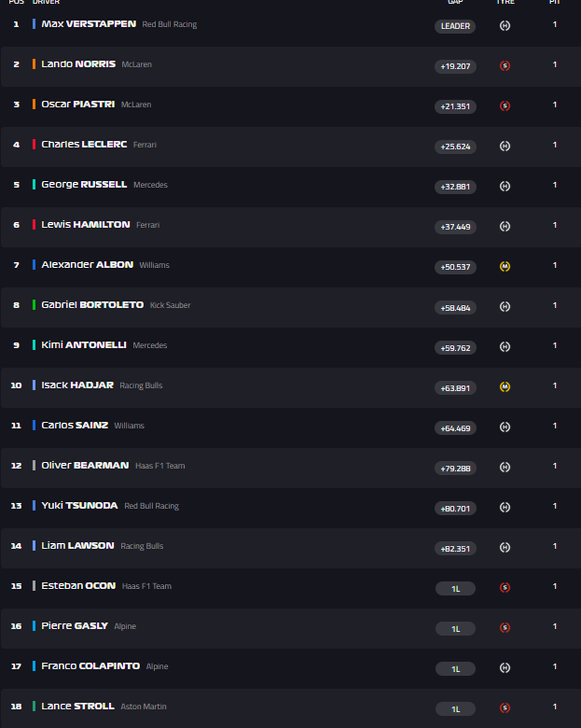581x728 pixels.
Task: Click the LEADER gap badge
Action: 455,26
